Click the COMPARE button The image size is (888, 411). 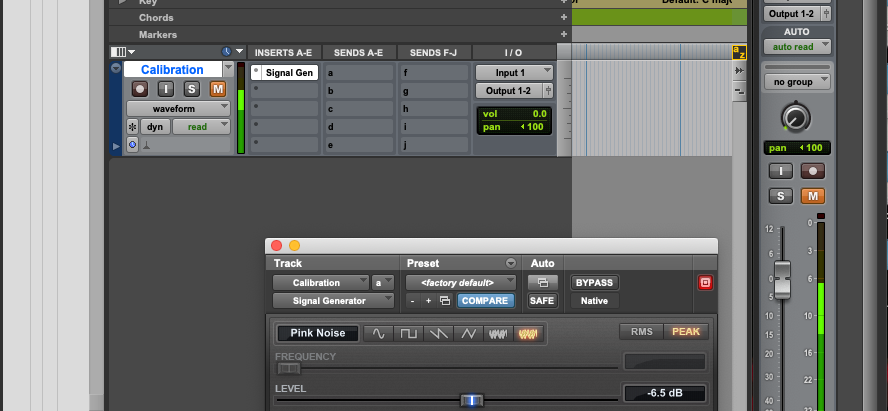point(485,301)
